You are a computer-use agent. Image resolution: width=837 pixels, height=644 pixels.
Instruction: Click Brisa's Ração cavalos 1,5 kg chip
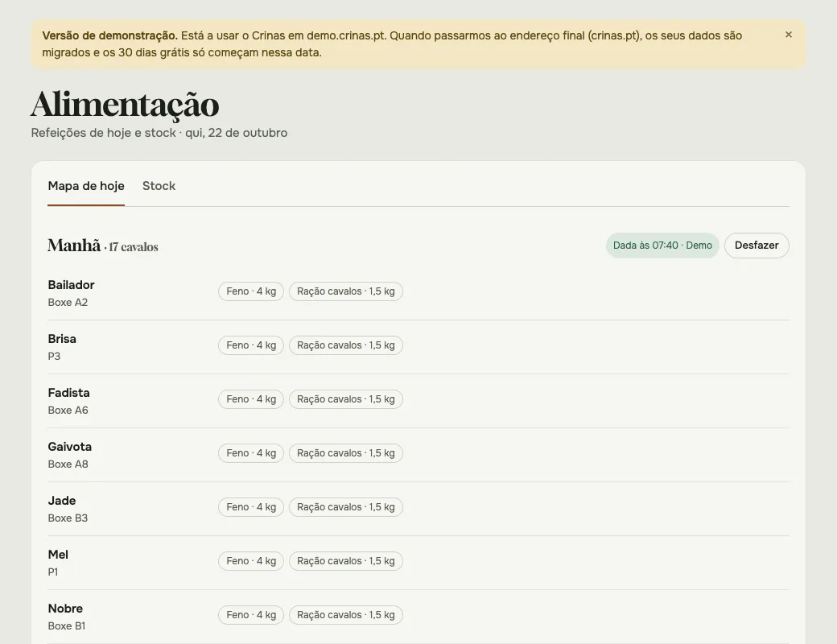pyautogui.click(x=346, y=345)
